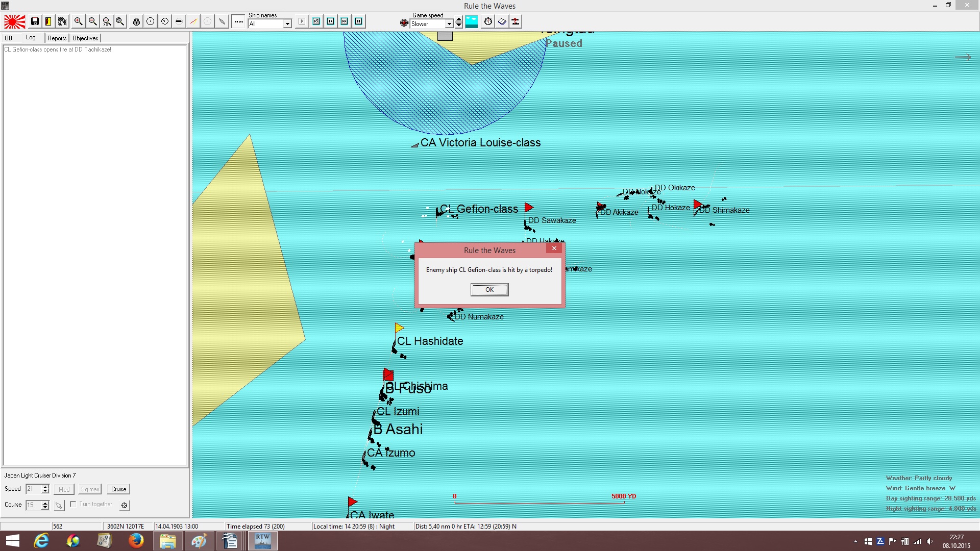Click the Course value input field
This screenshot has height=551, width=980.
[x=33, y=505]
